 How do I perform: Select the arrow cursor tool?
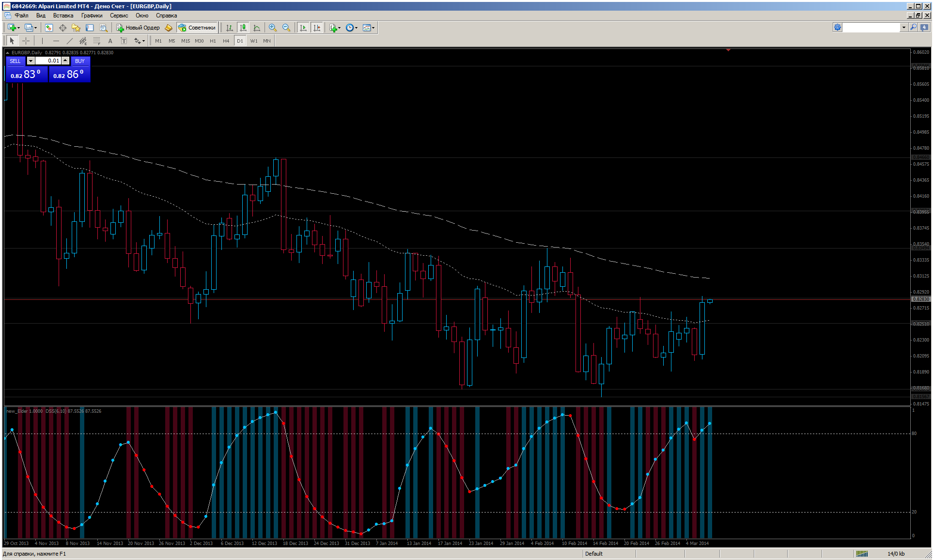(12, 41)
